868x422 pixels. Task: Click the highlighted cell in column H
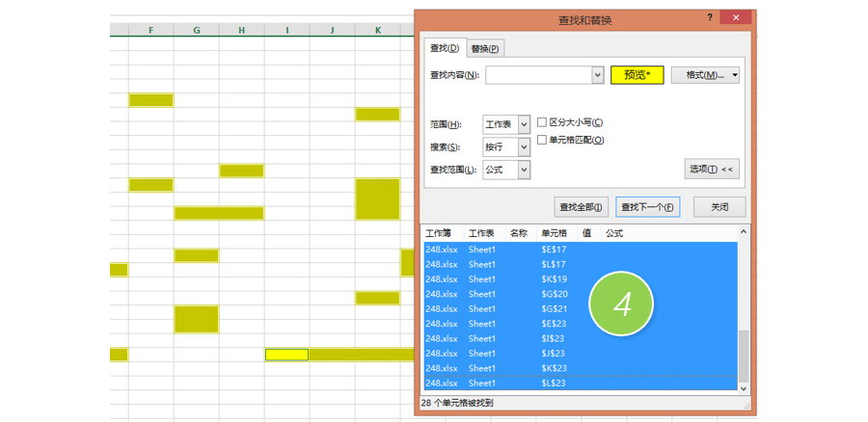242,171
